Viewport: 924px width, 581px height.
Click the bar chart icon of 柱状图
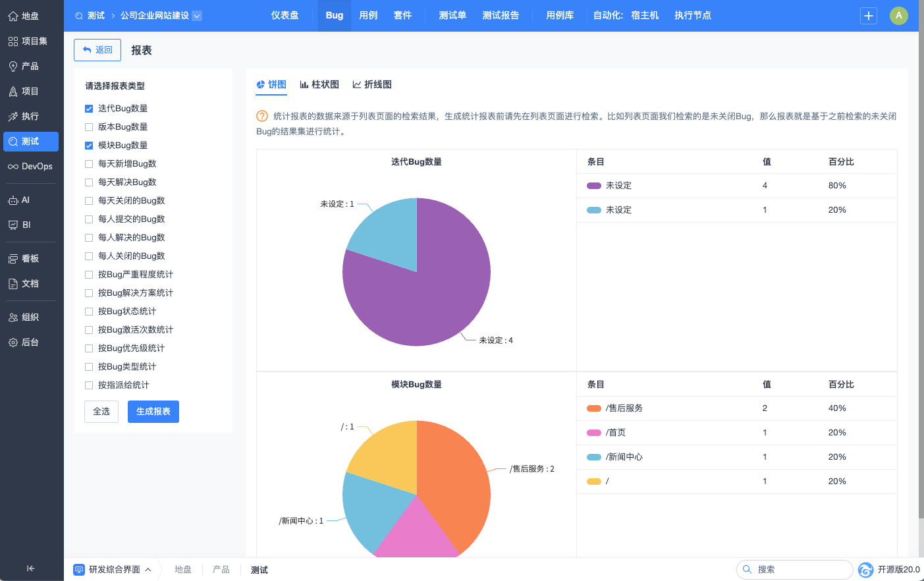pyautogui.click(x=304, y=84)
